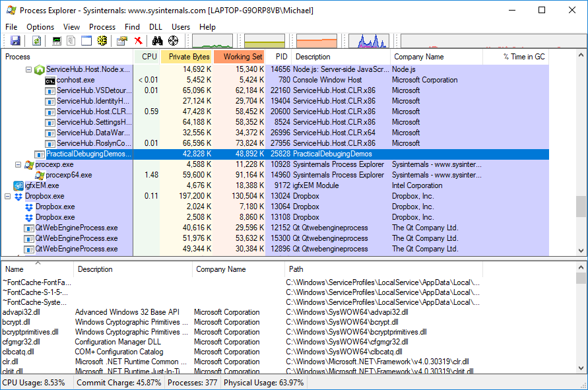Click the icon of QtWebEngineProcess PID 12152
Screen dimensions: 588x390
coord(29,228)
